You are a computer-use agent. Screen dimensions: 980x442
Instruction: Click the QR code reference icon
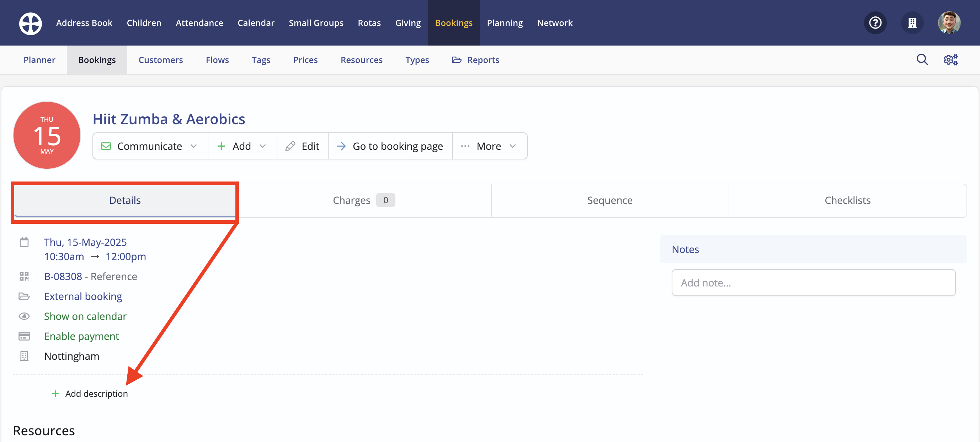(x=24, y=277)
